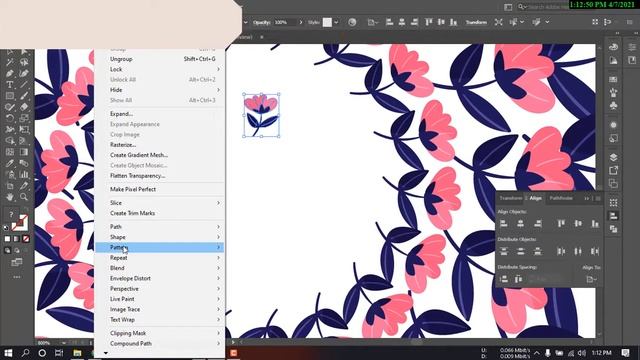Expand the Pattern submenu
Image resolution: width=640 pixels, height=360 pixels.
coord(160,247)
